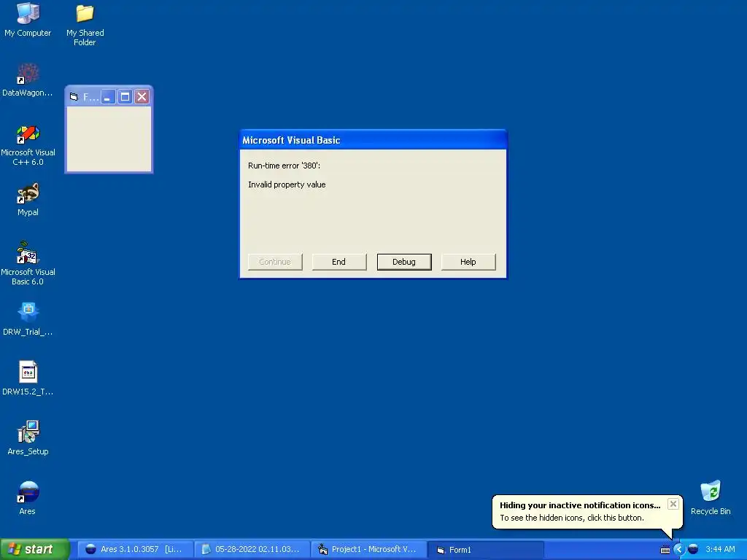Click the "Run-time error '380':" text
747x560 pixels.
(284, 166)
